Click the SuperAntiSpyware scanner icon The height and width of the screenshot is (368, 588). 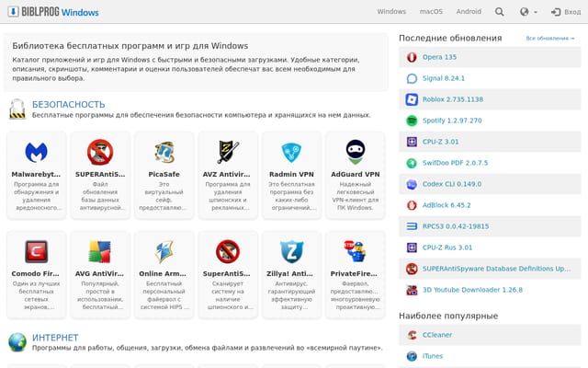coord(228,251)
